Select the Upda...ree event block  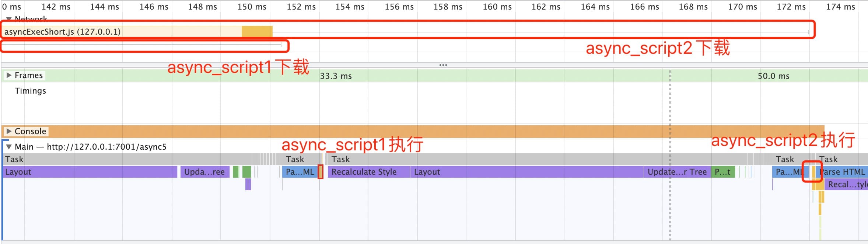(x=205, y=172)
